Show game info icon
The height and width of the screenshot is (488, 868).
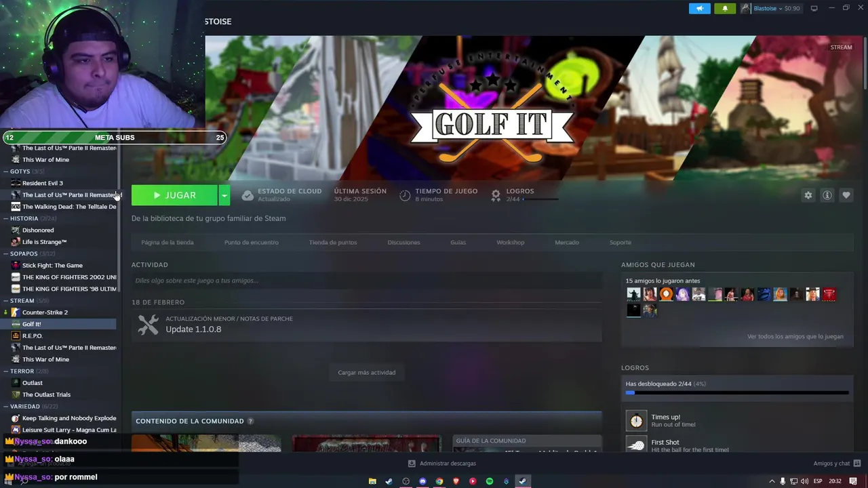point(827,195)
